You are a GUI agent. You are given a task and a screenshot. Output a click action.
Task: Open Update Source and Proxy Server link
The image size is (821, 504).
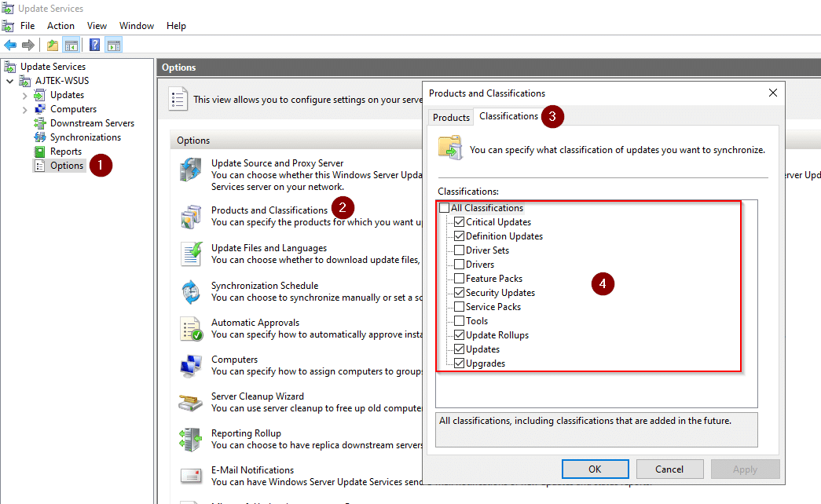(277, 163)
